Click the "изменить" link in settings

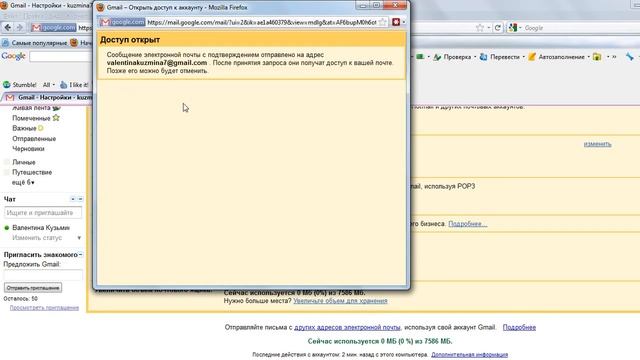597,144
